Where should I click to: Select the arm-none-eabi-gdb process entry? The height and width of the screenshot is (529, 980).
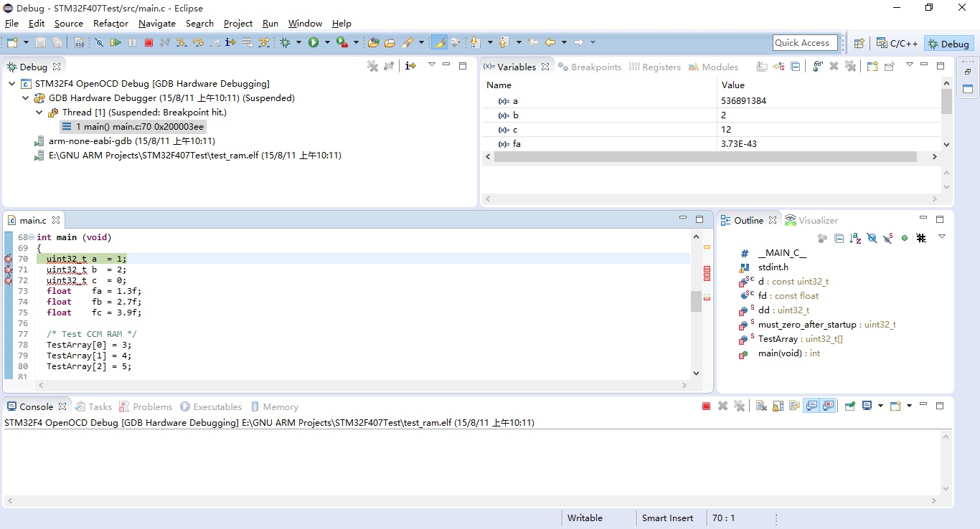124,141
